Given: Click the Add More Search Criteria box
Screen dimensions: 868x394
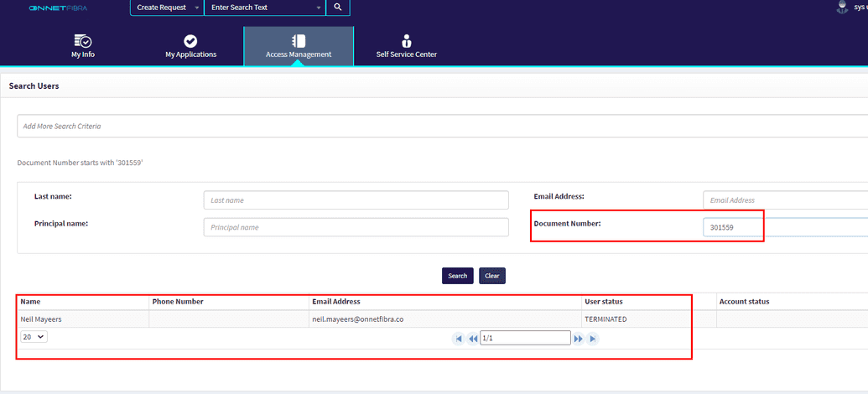Looking at the screenshot, I should pyautogui.click(x=441, y=127).
